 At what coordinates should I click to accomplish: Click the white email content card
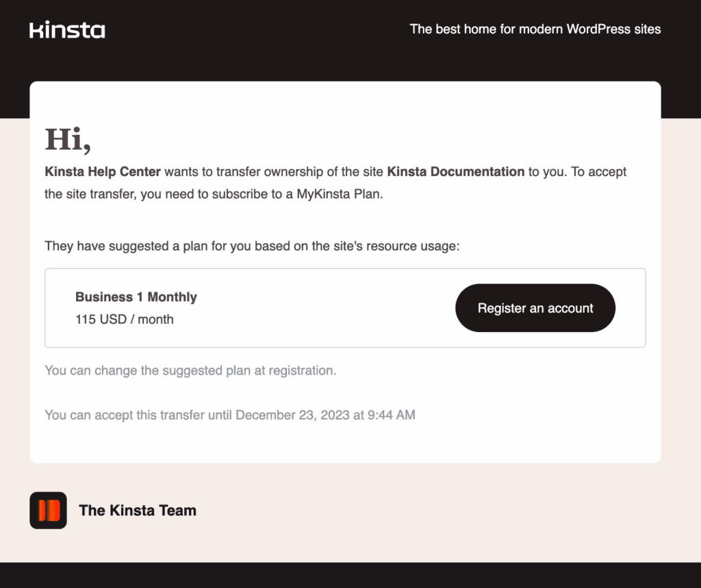[x=345, y=274]
